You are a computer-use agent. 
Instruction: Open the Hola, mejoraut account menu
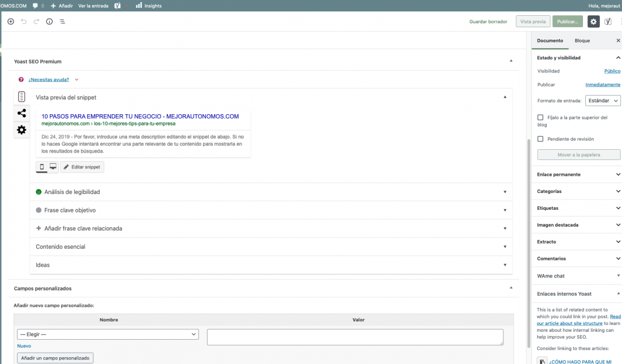(x=604, y=6)
